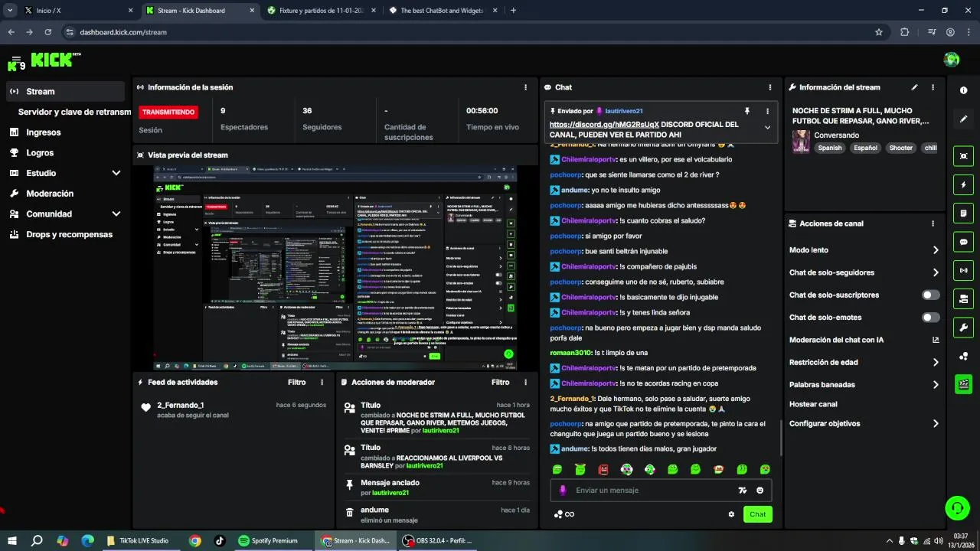Click the bubbles points sidebar icon
Image resolution: width=980 pixels, height=551 pixels.
point(963,356)
